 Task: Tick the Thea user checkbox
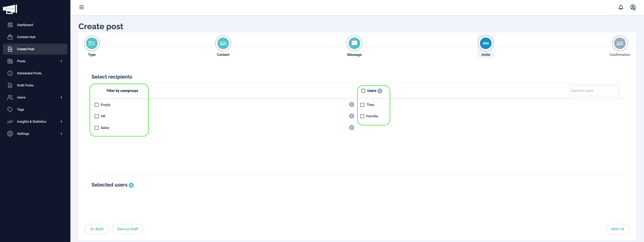pos(362,105)
